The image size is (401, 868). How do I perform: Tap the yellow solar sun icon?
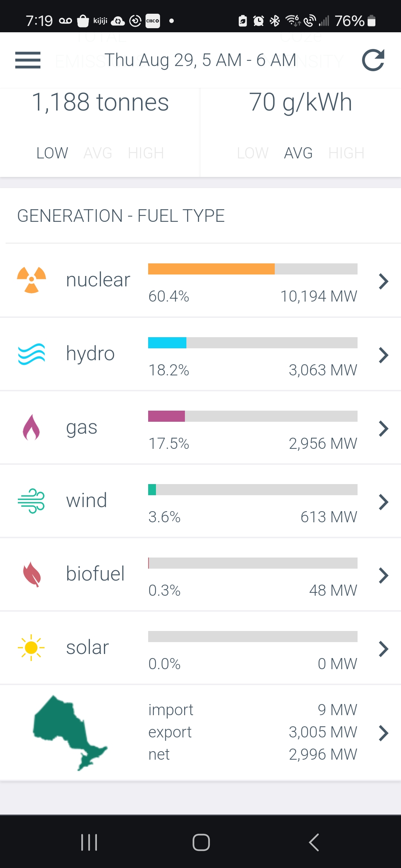[x=32, y=648]
